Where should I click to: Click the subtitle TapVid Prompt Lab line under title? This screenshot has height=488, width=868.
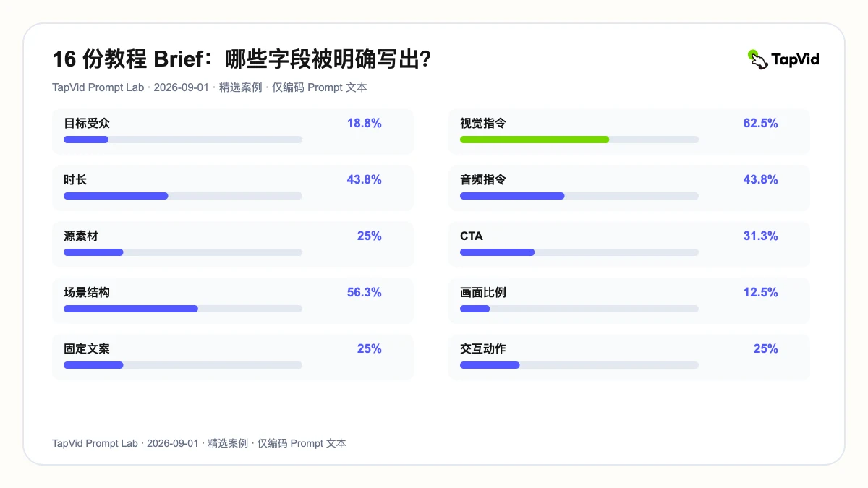(x=210, y=87)
